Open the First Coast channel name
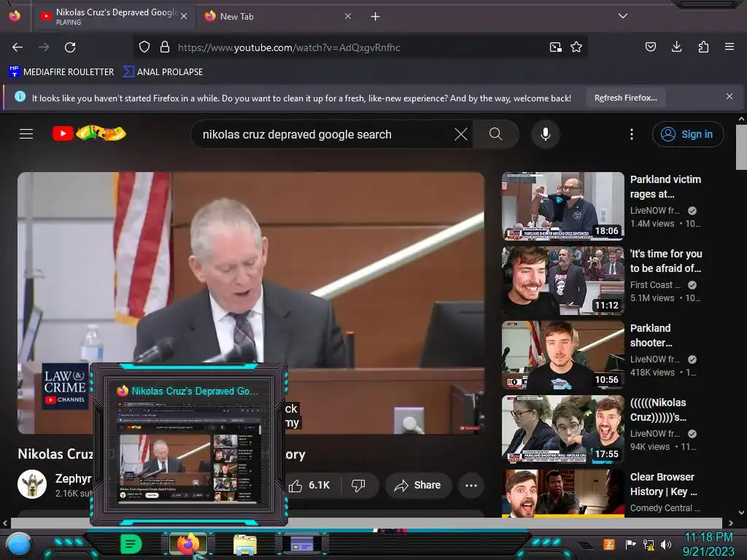Image resolution: width=747 pixels, height=560 pixels. click(x=655, y=285)
